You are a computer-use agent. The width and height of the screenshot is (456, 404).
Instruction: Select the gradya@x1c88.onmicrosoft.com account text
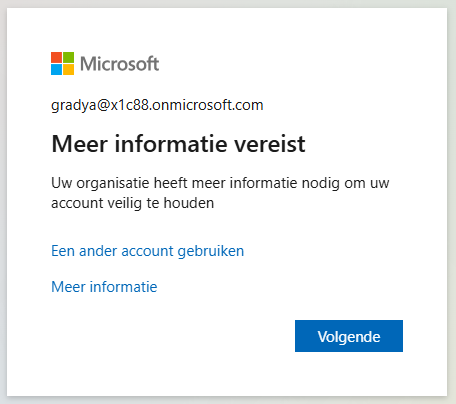[157, 105]
